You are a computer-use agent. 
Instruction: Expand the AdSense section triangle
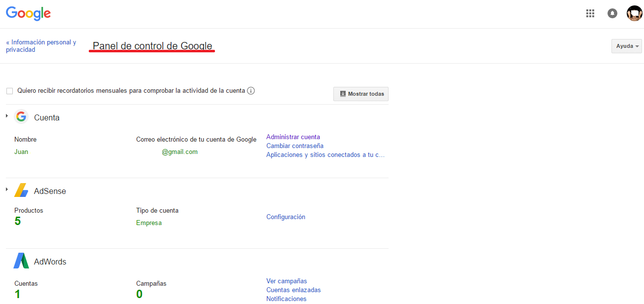click(x=7, y=189)
